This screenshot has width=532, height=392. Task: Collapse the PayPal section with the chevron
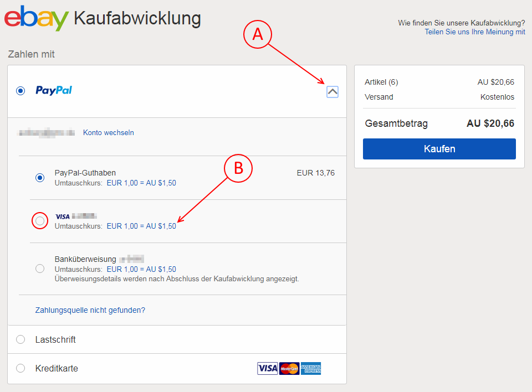click(332, 92)
